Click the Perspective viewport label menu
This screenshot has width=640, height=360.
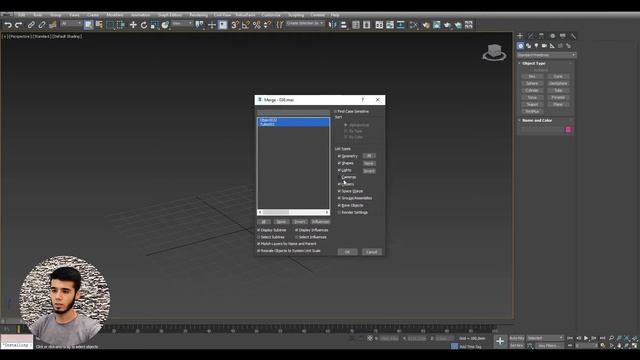pyautogui.click(x=19, y=36)
